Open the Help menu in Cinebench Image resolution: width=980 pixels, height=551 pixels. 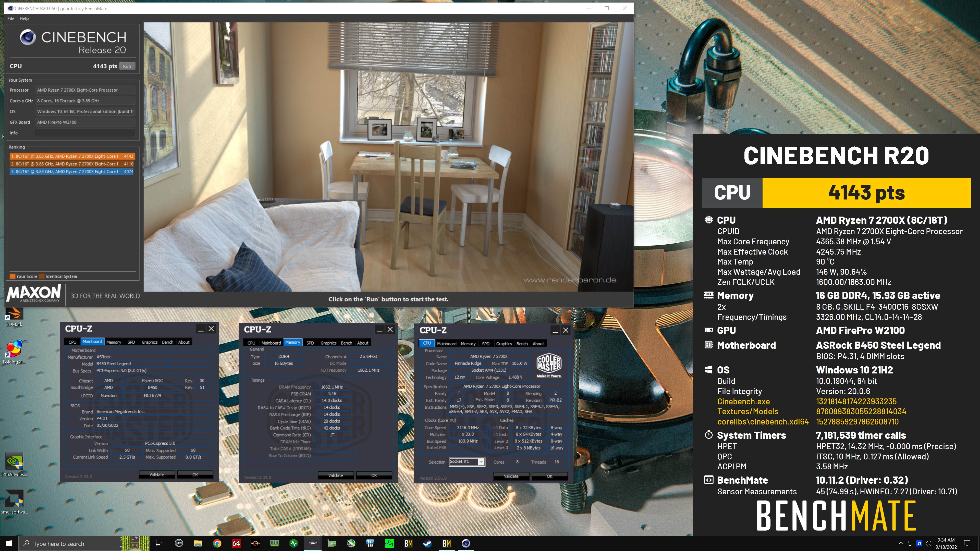pos(24,18)
